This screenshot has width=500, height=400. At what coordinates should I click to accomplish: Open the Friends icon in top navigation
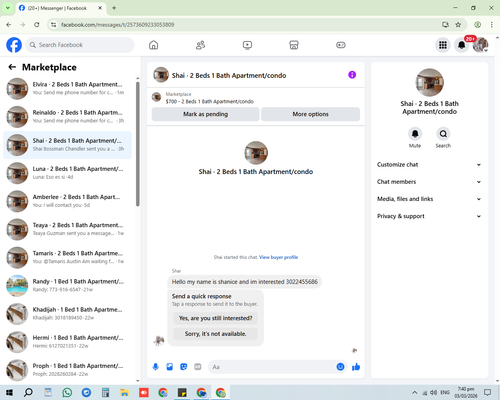tap(200, 45)
